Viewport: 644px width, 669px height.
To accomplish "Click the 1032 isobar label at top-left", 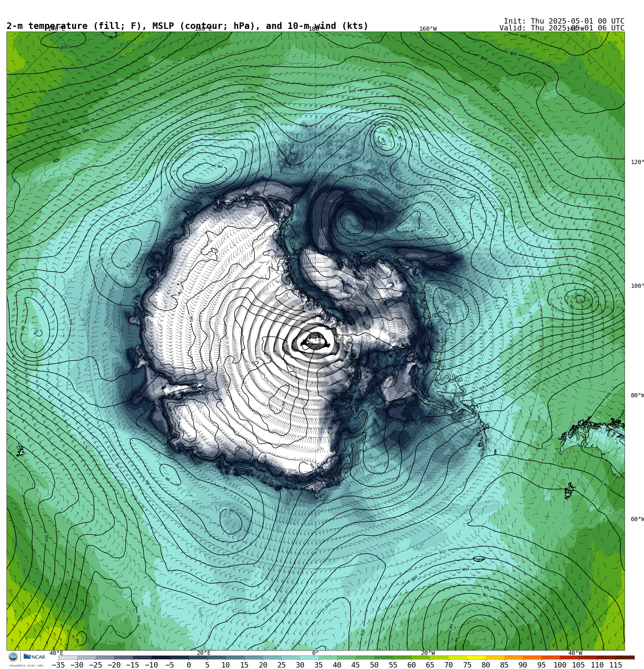I will 64,47.
